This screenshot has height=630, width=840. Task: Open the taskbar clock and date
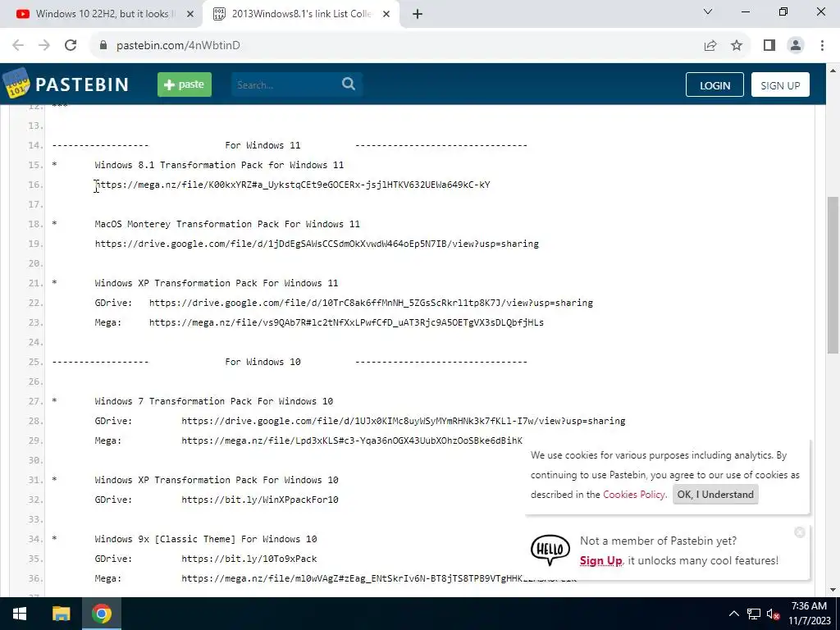809,614
